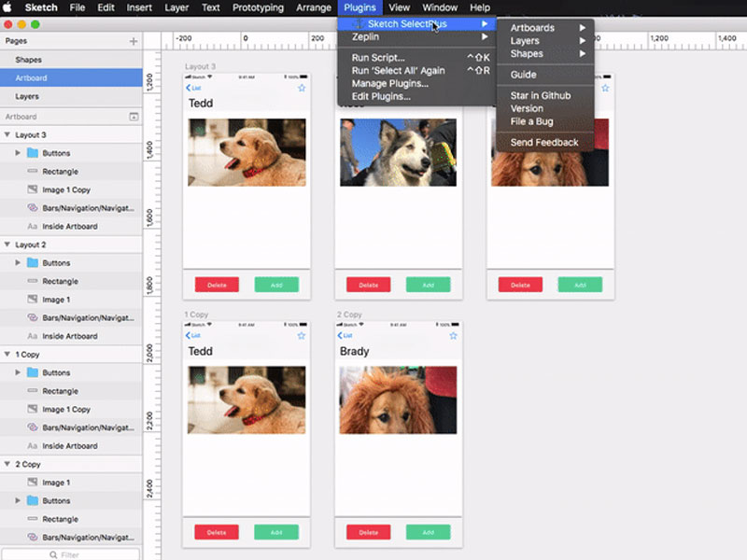Select Inside Artboard text layer in 1 Copy

tap(71, 446)
